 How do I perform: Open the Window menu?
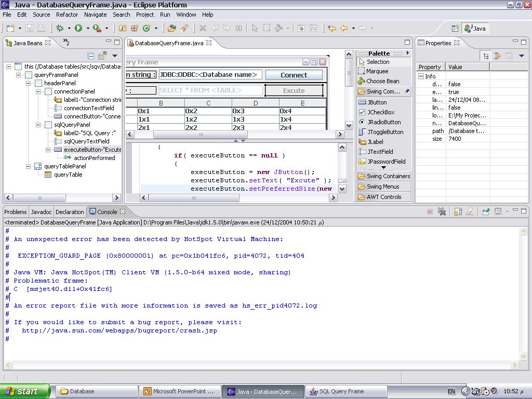coord(186,15)
